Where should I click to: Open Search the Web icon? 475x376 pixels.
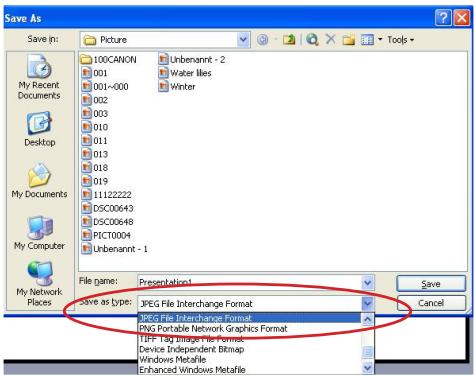tap(312, 40)
